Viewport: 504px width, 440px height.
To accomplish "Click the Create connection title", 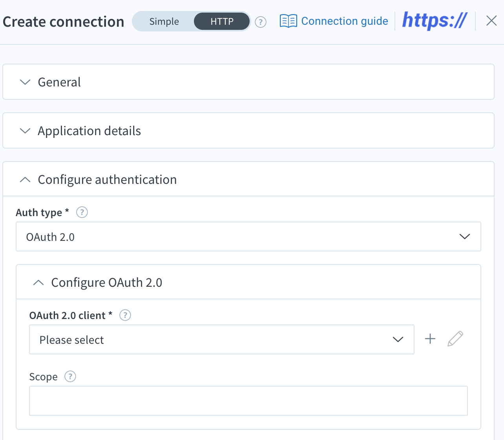I will click(x=64, y=22).
